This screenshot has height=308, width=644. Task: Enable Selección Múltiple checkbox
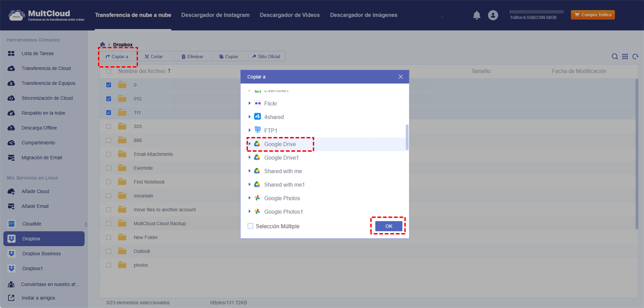coord(250,226)
